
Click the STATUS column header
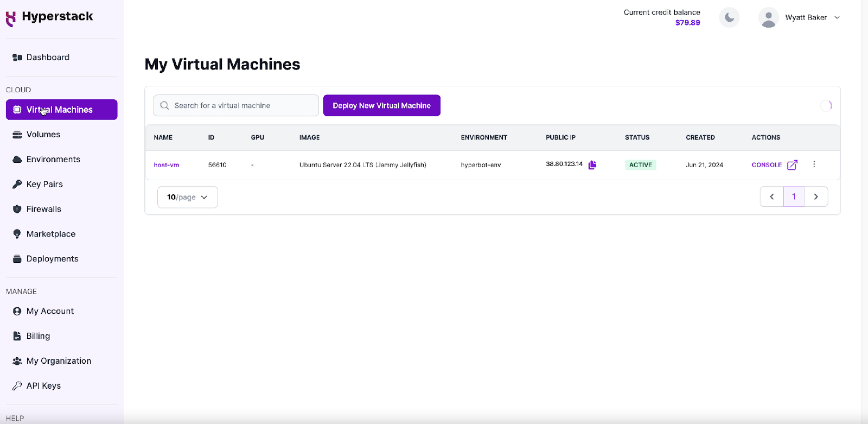point(637,137)
